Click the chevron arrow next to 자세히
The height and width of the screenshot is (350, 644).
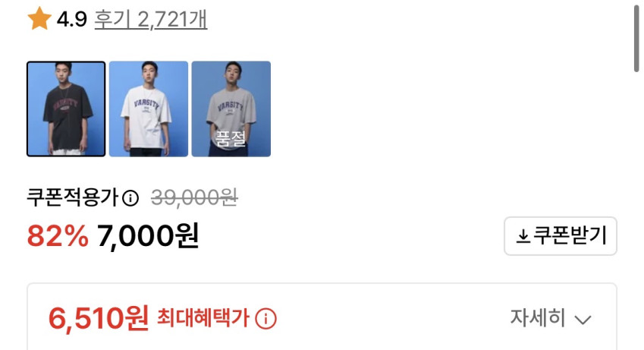pos(583,320)
